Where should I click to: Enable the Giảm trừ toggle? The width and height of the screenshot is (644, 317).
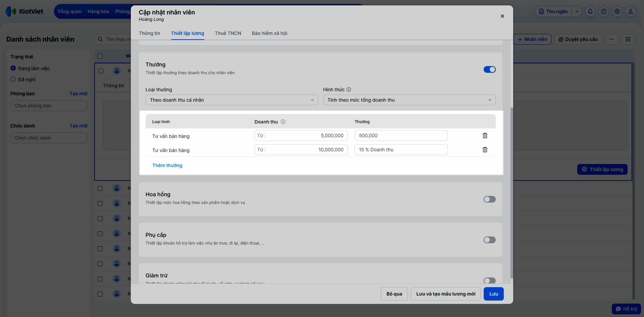click(490, 280)
